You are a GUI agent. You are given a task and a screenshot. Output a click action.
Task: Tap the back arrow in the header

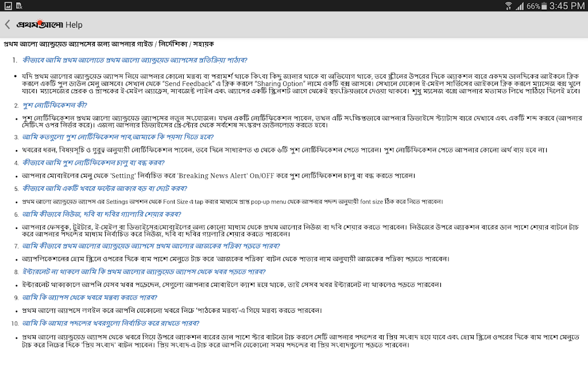tap(7, 25)
